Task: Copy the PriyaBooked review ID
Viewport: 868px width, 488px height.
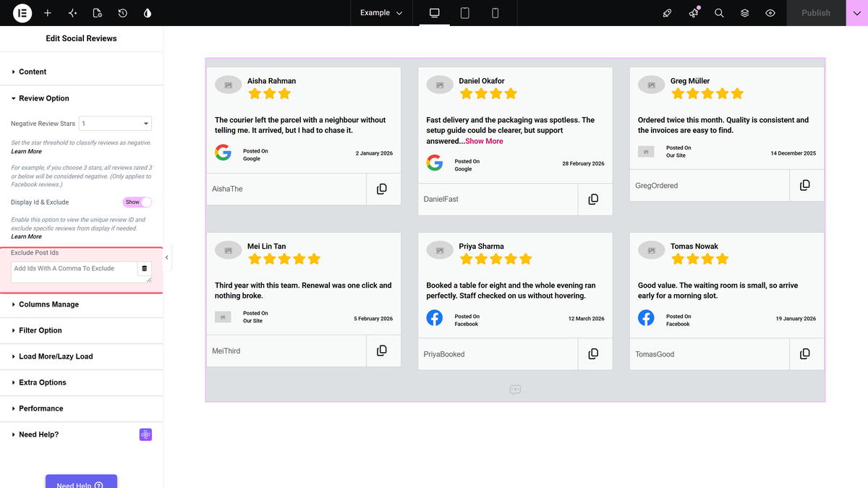Action: 593,354
